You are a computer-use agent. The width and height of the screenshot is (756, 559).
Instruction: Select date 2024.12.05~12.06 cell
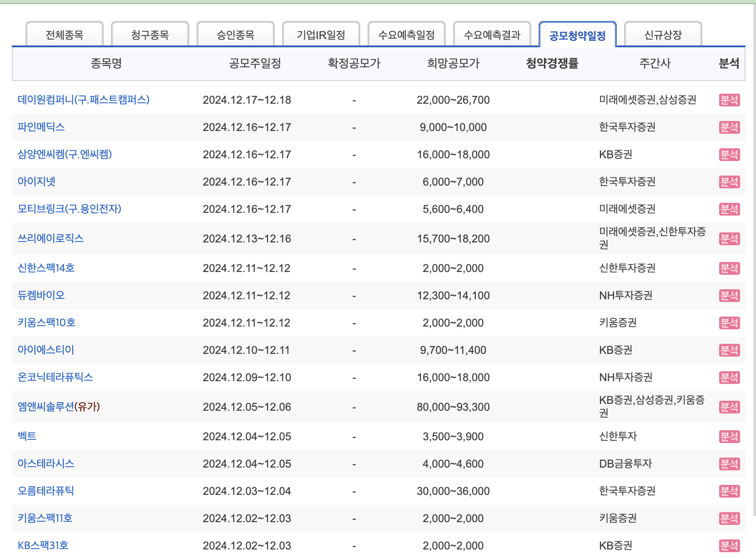[247, 407]
